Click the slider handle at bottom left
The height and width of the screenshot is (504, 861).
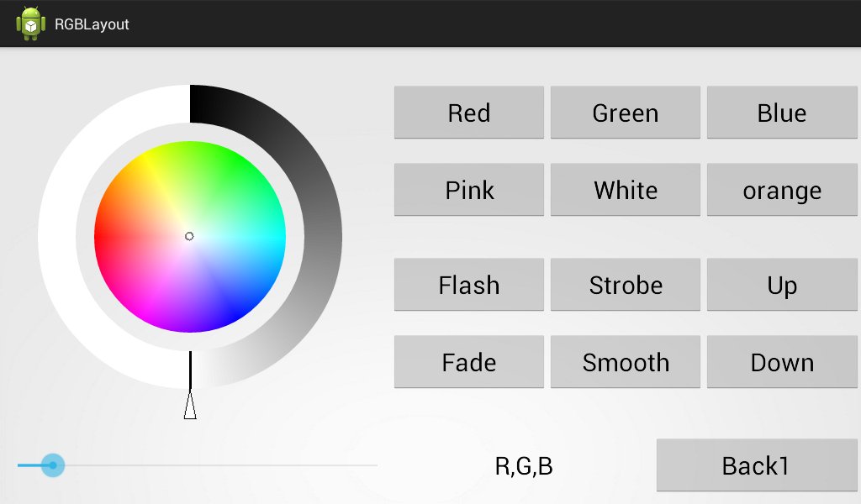53,465
